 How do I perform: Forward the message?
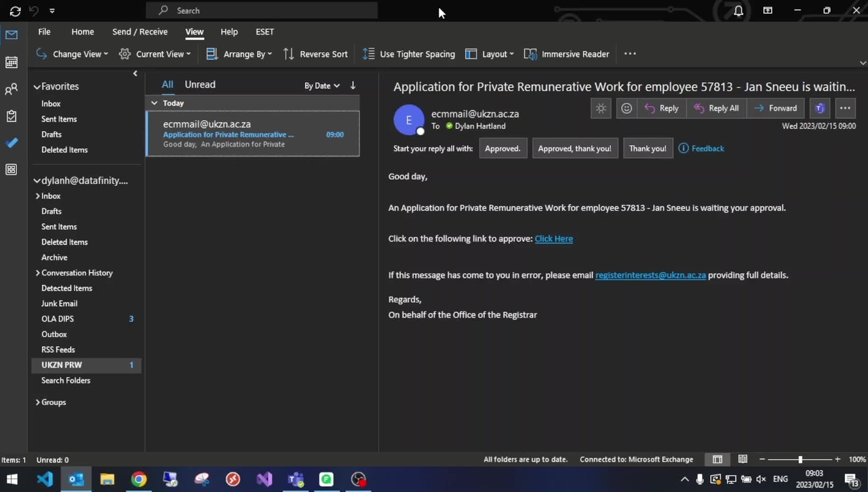click(775, 108)
